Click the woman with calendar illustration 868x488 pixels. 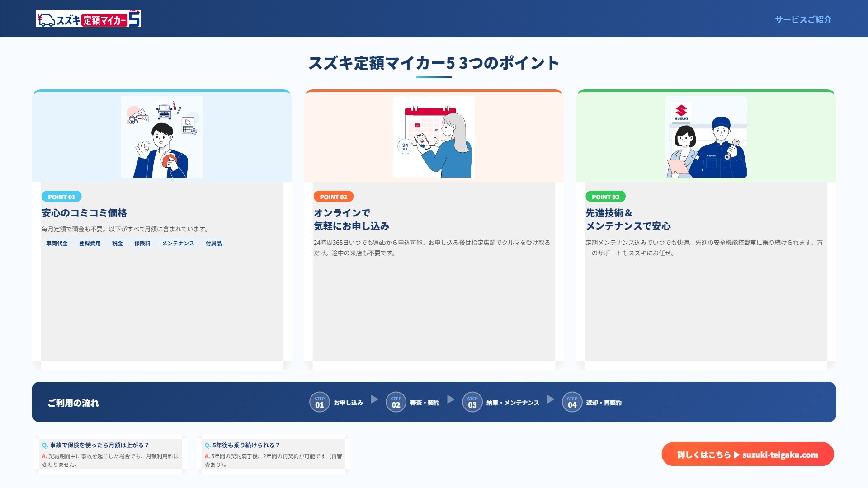[434, 137]
